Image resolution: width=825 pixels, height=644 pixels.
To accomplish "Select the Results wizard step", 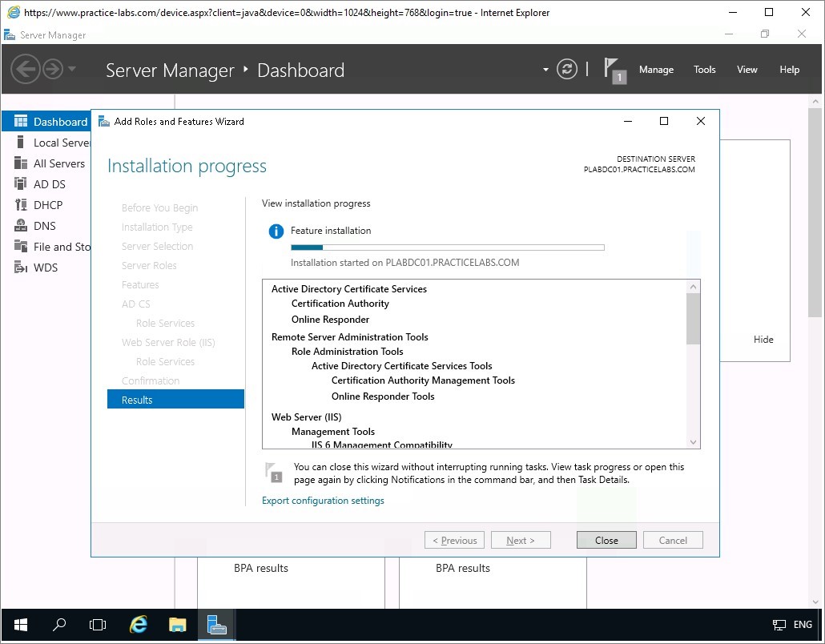I will point(175,400).
